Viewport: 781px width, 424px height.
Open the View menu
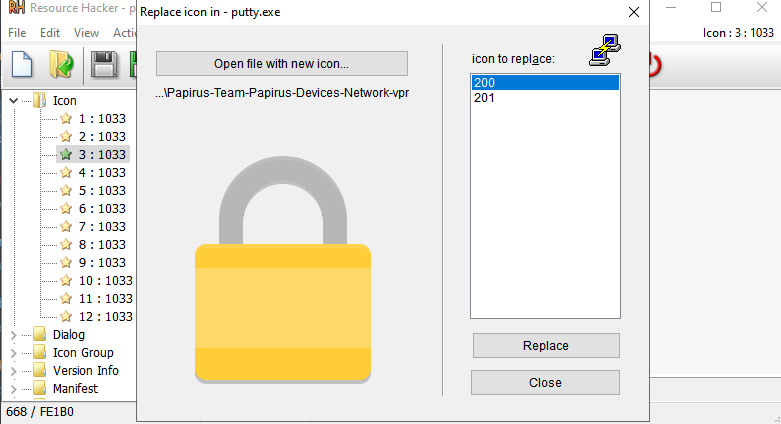click(x=86, y=33)
